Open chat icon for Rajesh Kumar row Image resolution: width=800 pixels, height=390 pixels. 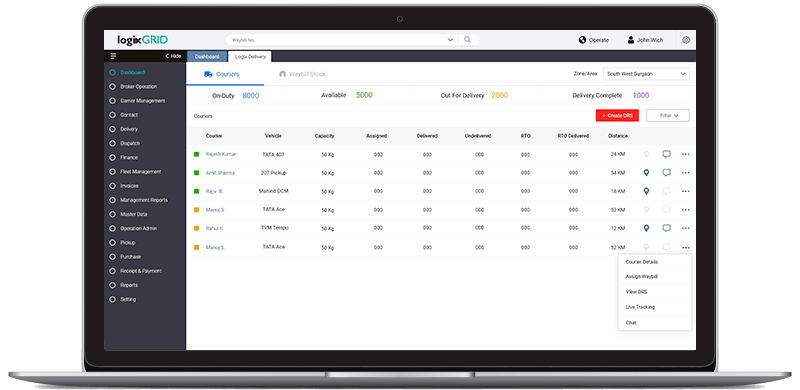(x=666, y=154)
